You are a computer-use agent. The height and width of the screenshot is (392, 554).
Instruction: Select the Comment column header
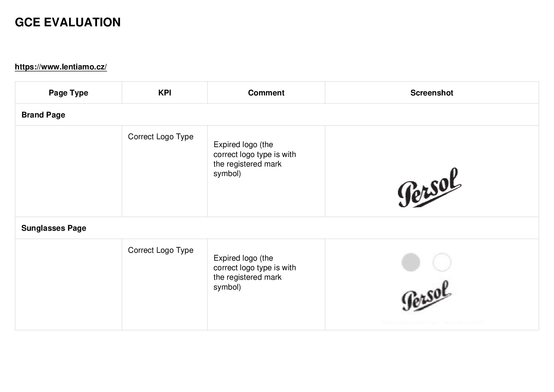[x=266, y=93]
